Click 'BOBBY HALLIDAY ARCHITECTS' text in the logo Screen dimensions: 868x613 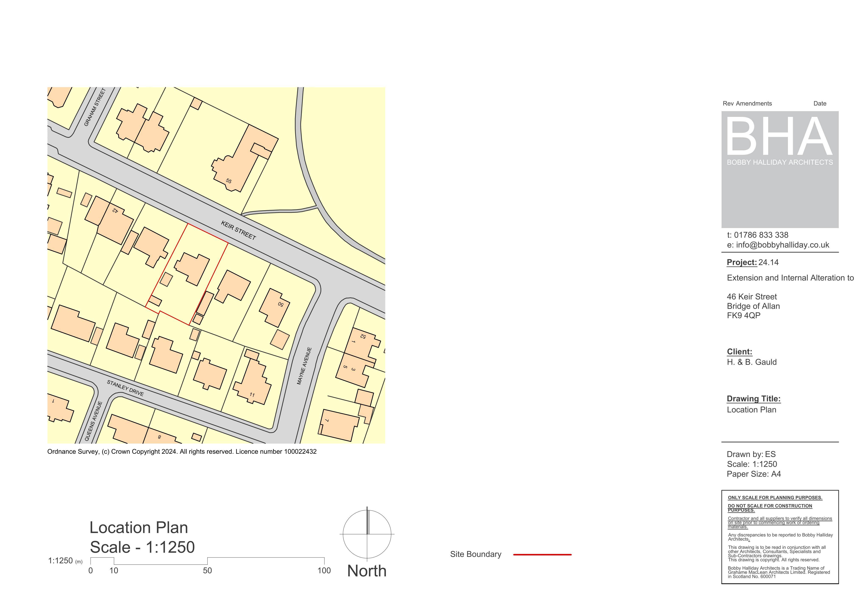coord(780,162)
